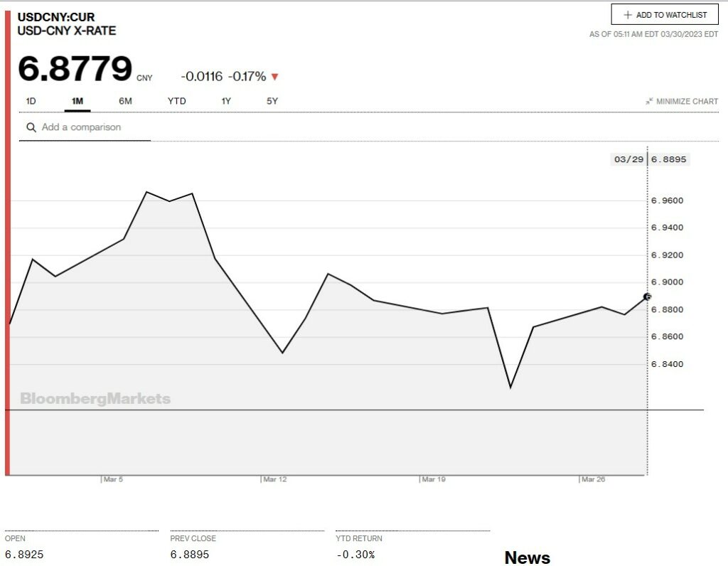Select the 1M time range tab

pyautogui.click(x=77, y=101)
